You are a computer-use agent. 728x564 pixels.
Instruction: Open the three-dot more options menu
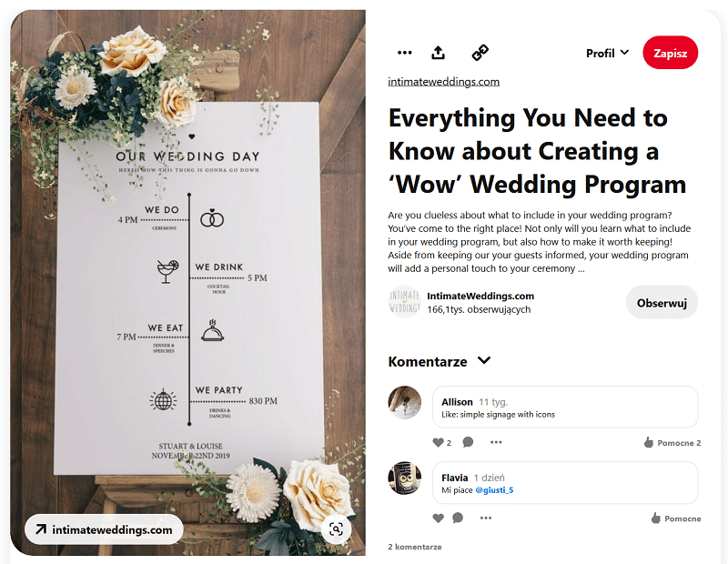click(x=404, y=53)
